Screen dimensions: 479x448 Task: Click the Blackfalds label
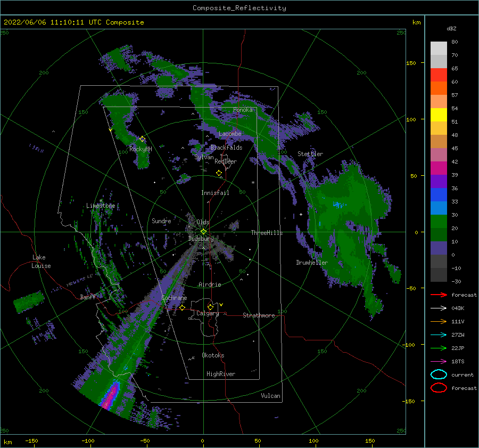click(226, 148)
